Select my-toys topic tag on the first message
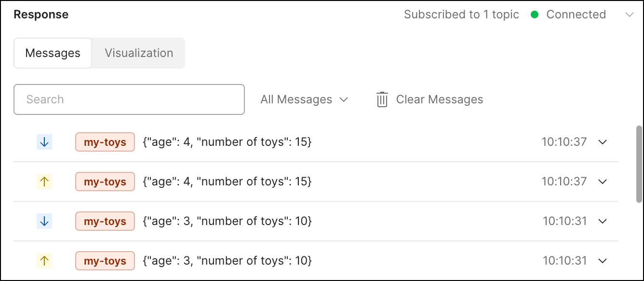The height and width of the screenshot is (281, 644). (x=105, y=142)
